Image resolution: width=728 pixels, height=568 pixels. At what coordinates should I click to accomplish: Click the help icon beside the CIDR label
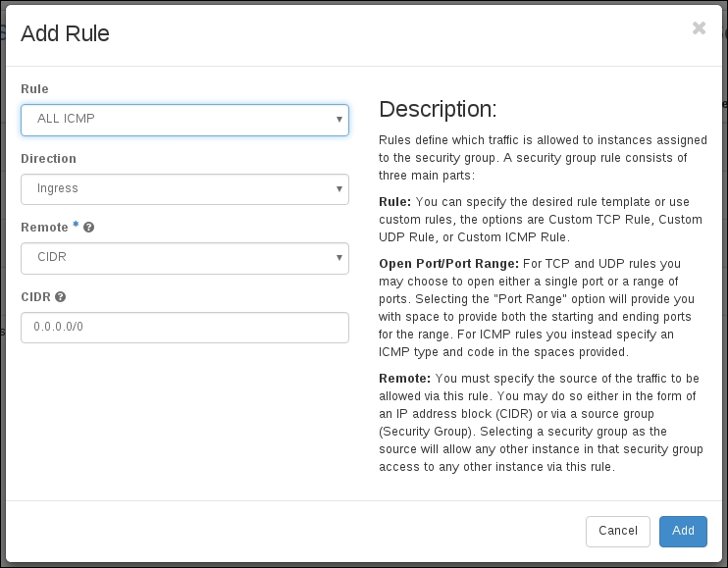pos(61,297)
